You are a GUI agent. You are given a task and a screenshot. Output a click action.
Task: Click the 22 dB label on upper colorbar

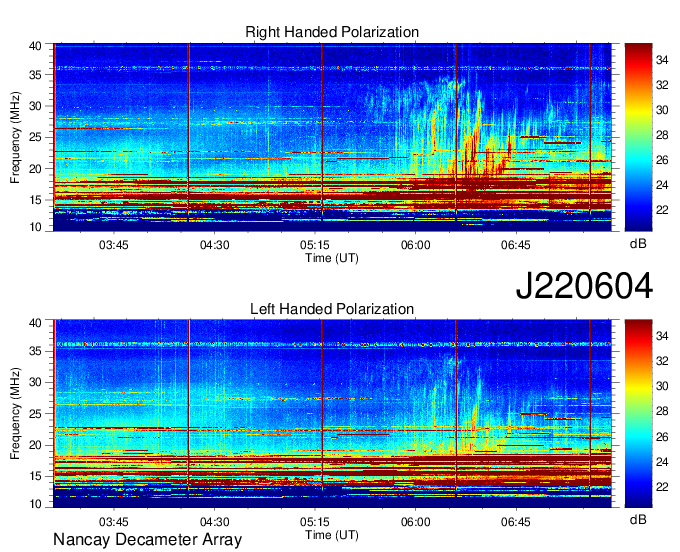coord(662,210)
